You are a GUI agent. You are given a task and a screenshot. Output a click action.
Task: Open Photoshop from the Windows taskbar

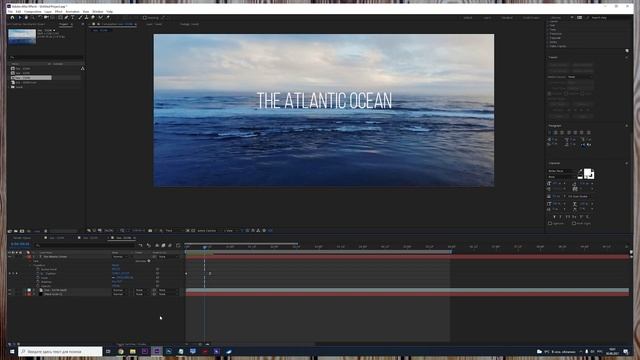[x=169, y=351]
